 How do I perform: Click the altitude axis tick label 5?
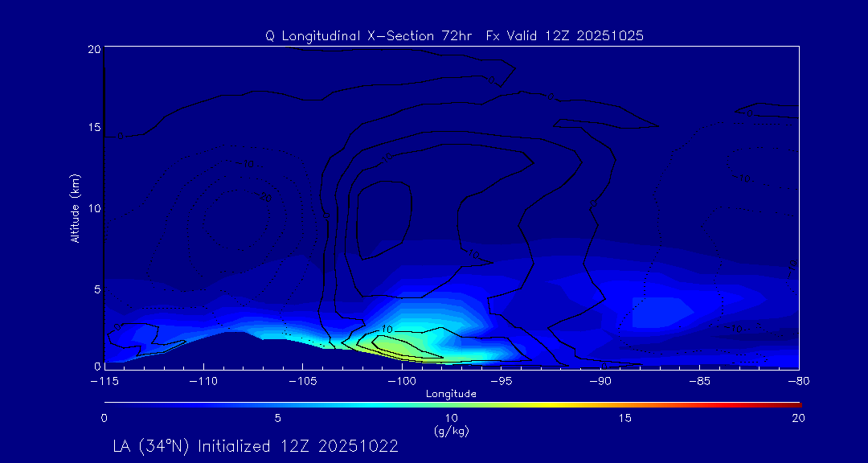coord(96,289)
